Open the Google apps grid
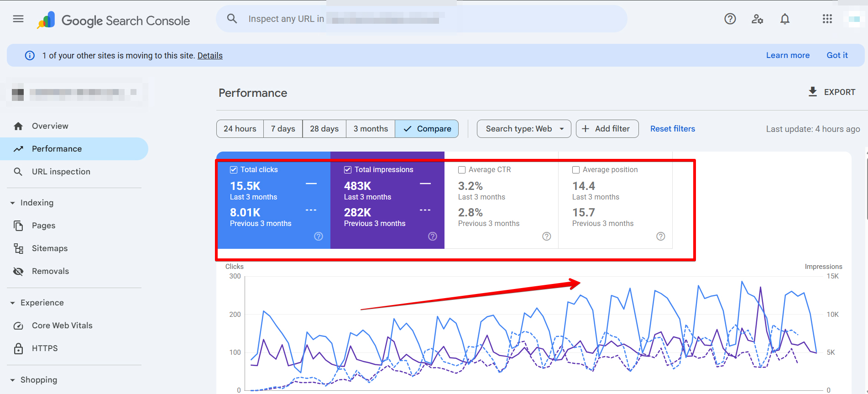The image size is (868, 394). pos(827,19)
